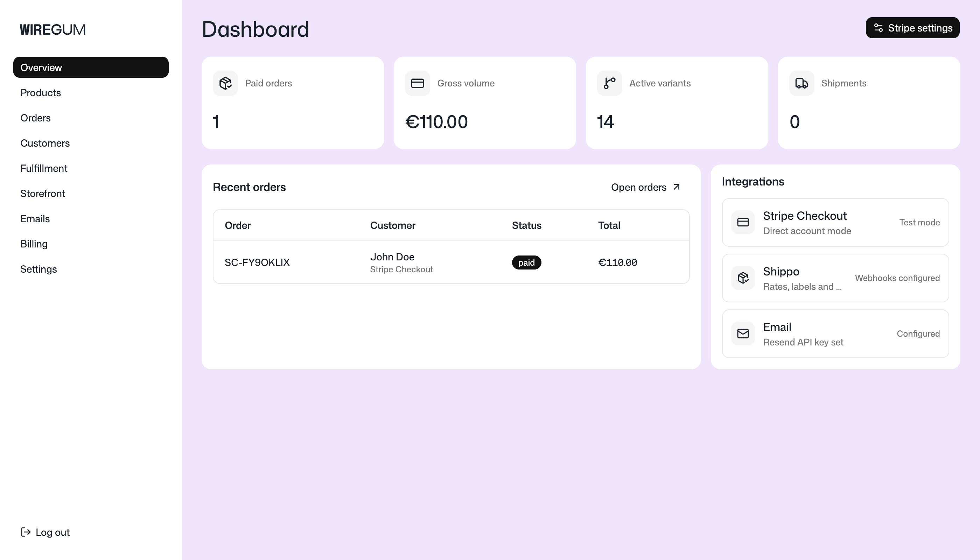Click the Shipments truck icon

(x=801, y=83)
